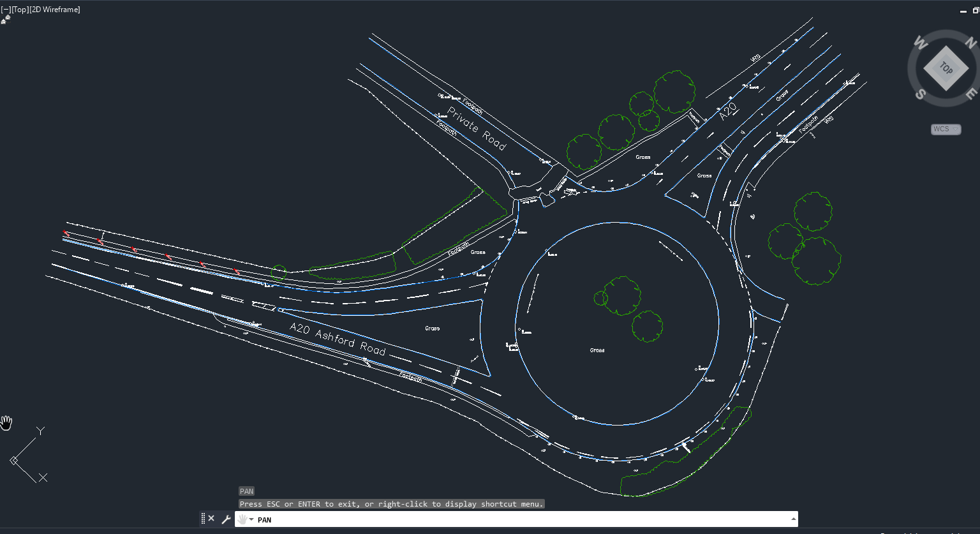Click the TOP face on the ViewCube
980x534 pixels.
tap(946, 68)
